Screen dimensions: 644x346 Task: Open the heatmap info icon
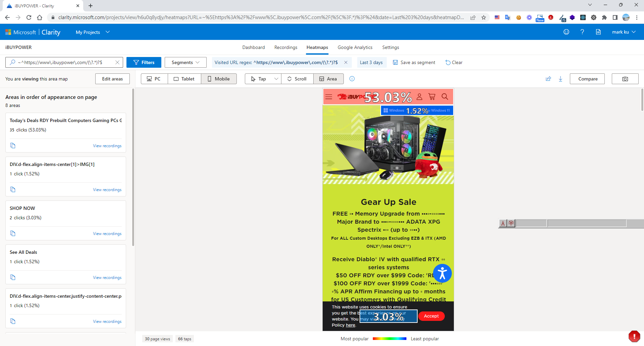click(x=352, y=79)
